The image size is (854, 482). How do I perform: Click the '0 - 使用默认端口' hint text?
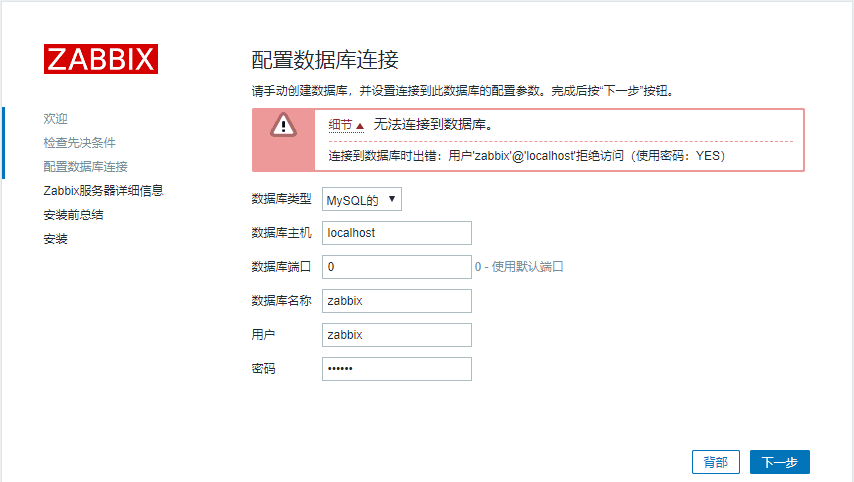(x=519, y=267)
